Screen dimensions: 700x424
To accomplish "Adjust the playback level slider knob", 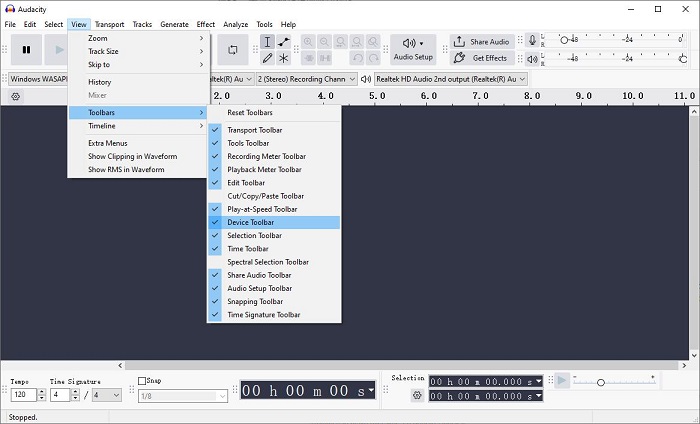I will coord(683,58).
